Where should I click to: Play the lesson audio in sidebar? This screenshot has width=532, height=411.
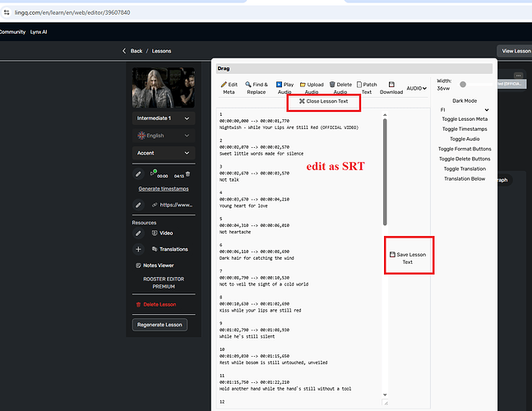click(x=153, y=173)
